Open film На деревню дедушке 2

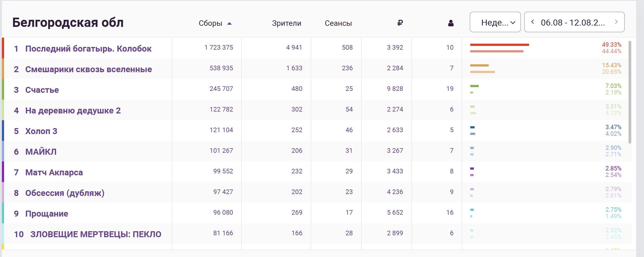(73, 110)
